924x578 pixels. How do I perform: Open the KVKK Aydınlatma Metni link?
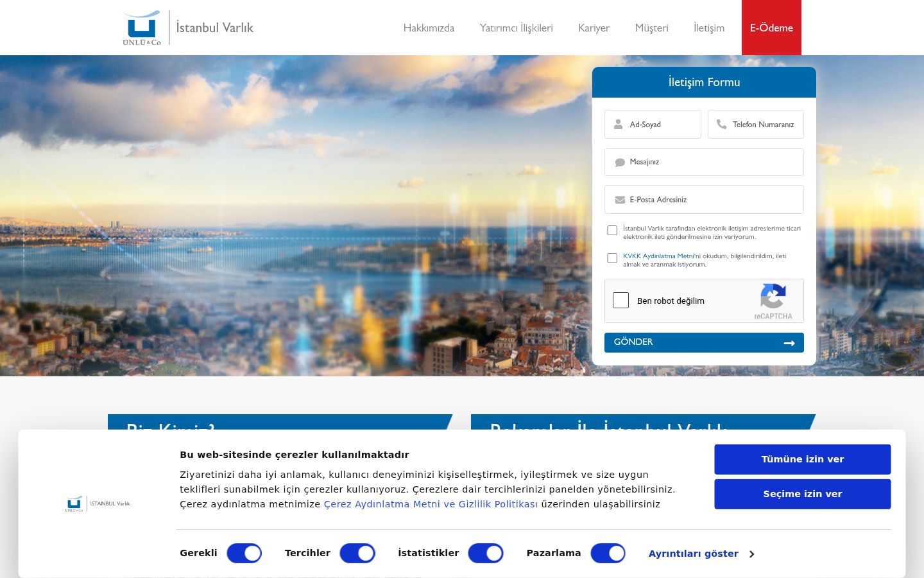pos(658,256)
